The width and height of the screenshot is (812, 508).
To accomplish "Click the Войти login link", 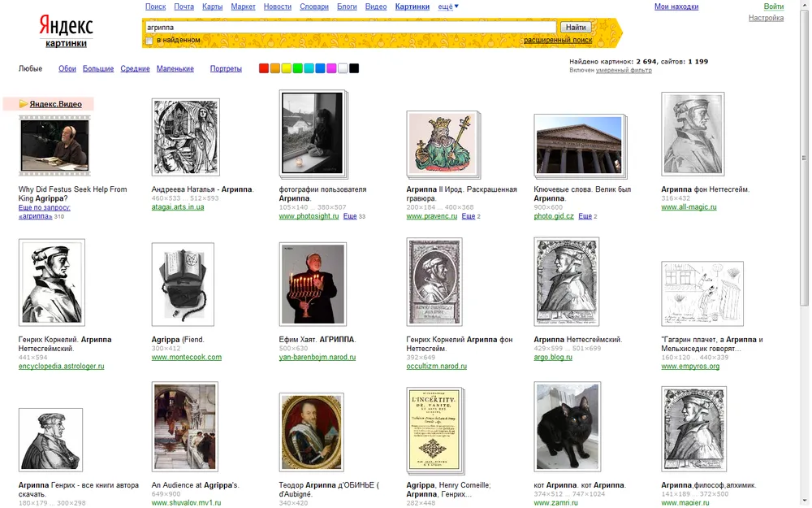I will (774, 7).
